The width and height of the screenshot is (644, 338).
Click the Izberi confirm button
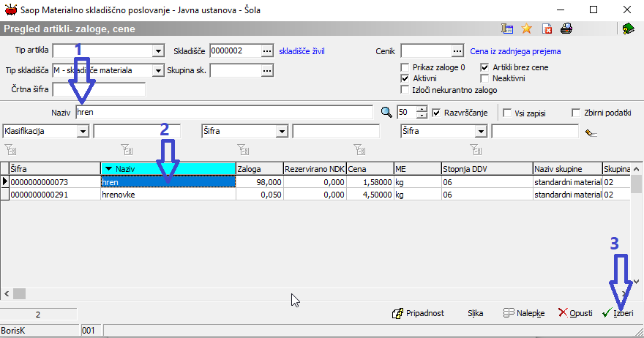[x=618, y=313]
